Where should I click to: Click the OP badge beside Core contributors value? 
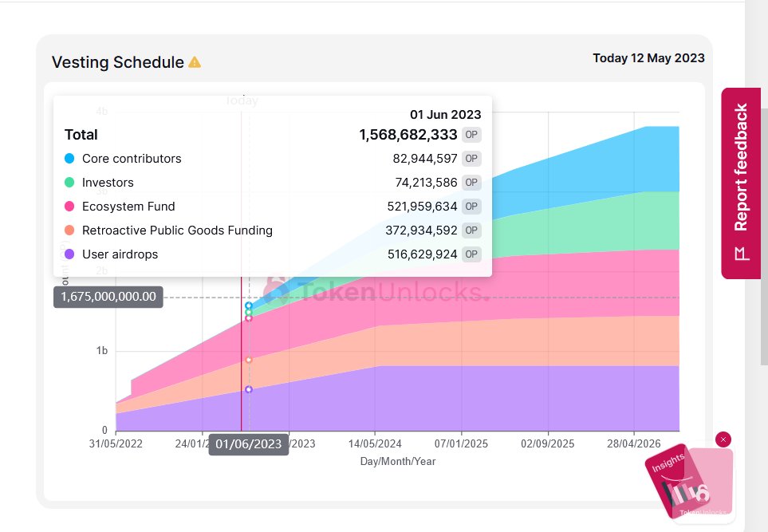coord(471,159)
